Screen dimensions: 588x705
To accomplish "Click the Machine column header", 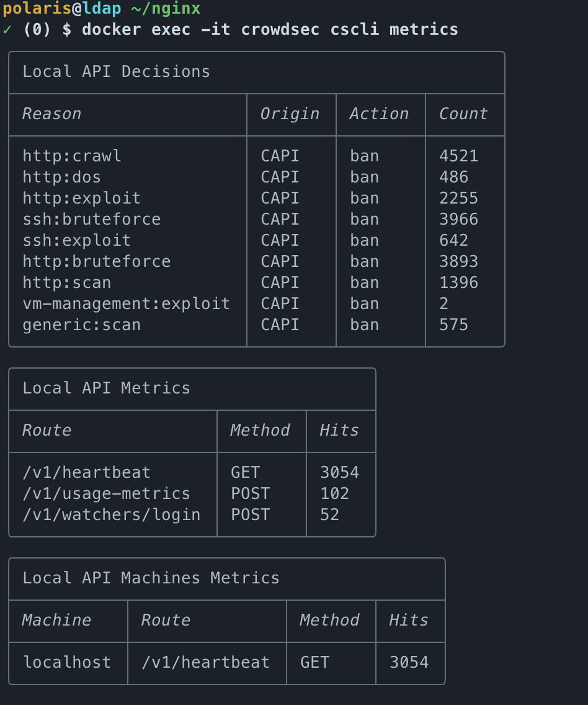I will coord(56,621).
